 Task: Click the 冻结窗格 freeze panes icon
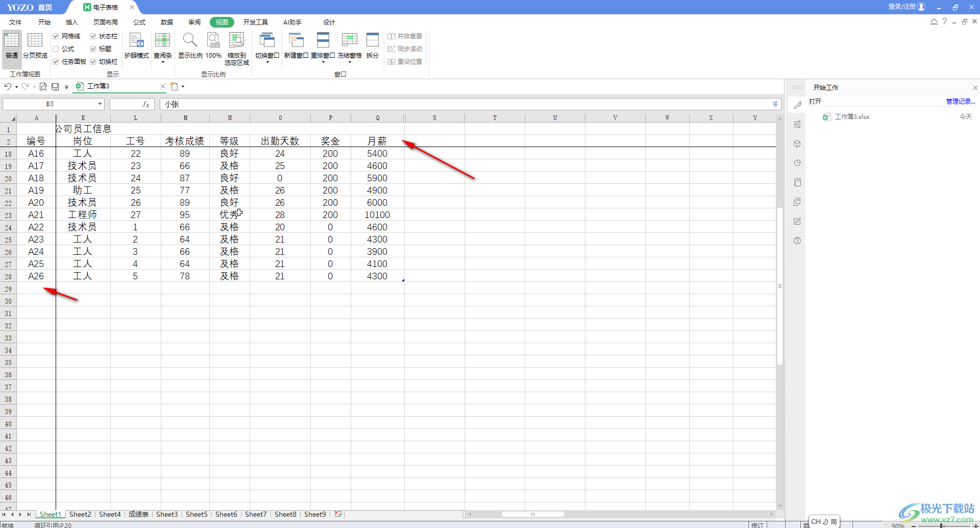pyautogui.click(x=350, y=40)
